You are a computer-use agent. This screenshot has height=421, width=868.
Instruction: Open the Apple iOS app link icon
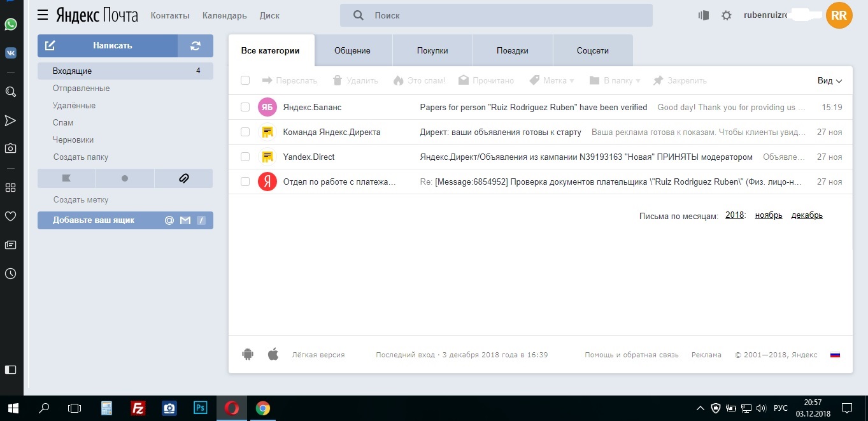(x=273, y=354)
